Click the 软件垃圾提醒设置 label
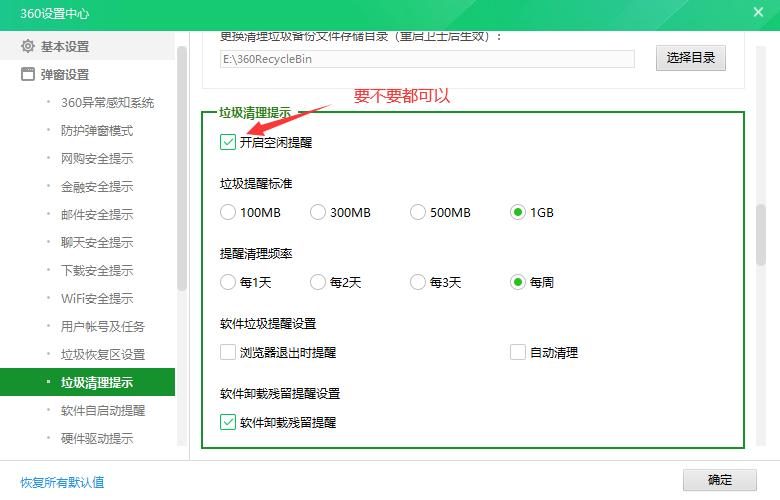Screen dimensions: 780x500 (x=268, y=324)
